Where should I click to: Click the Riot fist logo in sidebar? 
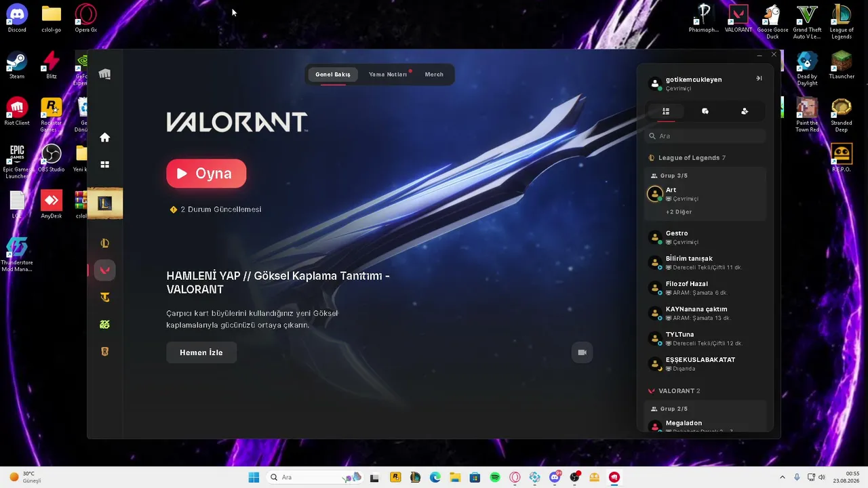104,74
